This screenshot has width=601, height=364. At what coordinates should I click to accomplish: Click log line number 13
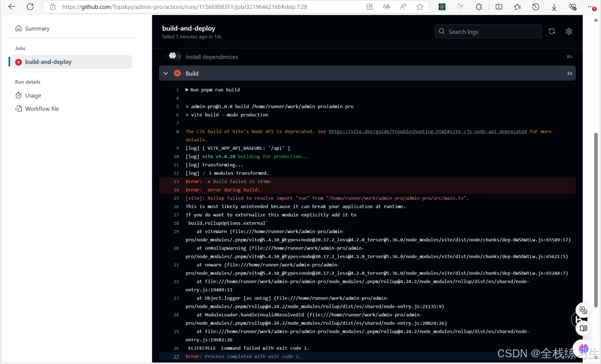pos(176,181)
